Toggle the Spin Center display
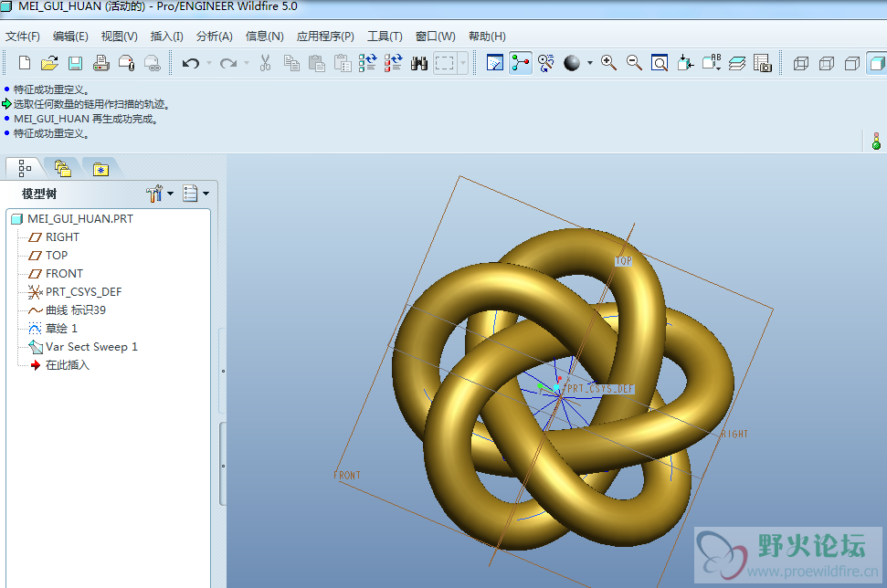 tap(521, 63)
